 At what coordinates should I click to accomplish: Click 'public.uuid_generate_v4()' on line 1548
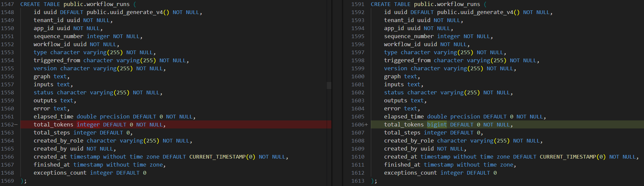(x=128, y=12)
